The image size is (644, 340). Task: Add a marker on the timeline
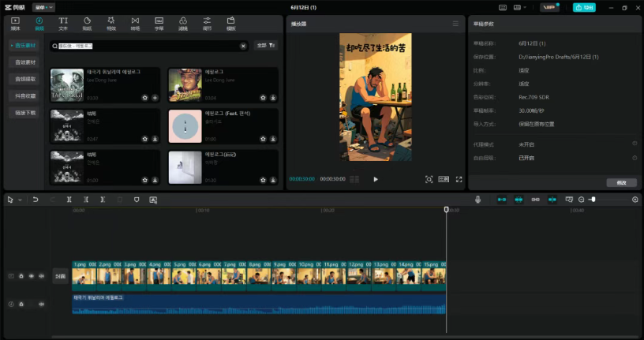click(x=137, y=200)
